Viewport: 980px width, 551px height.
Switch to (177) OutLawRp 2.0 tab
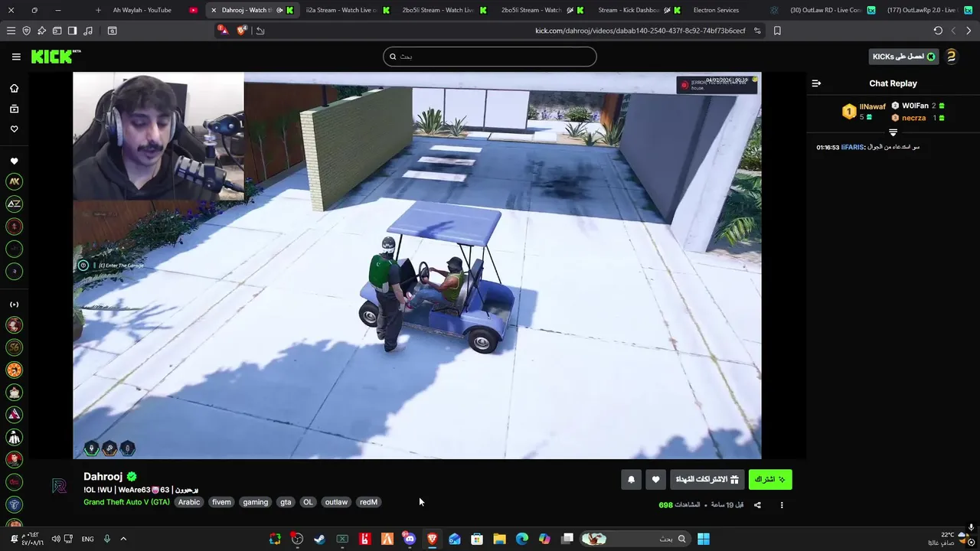[x=922, y=10]
